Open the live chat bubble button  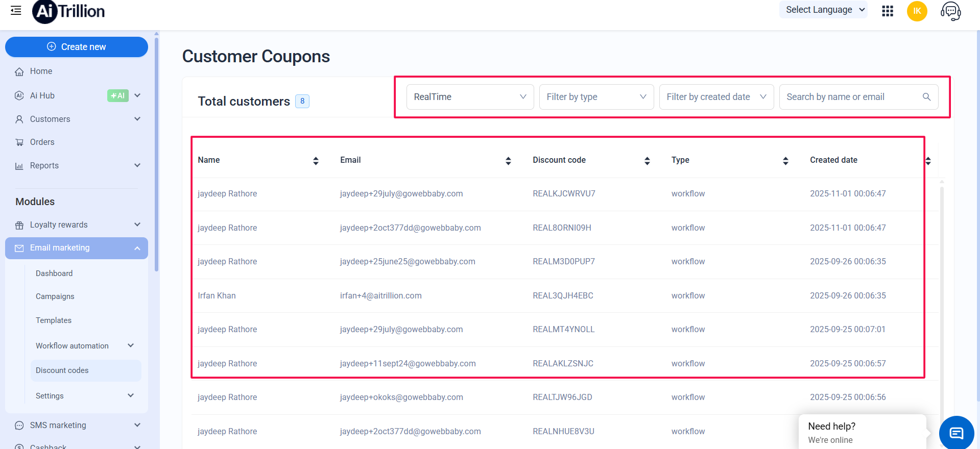coord(956,433)
